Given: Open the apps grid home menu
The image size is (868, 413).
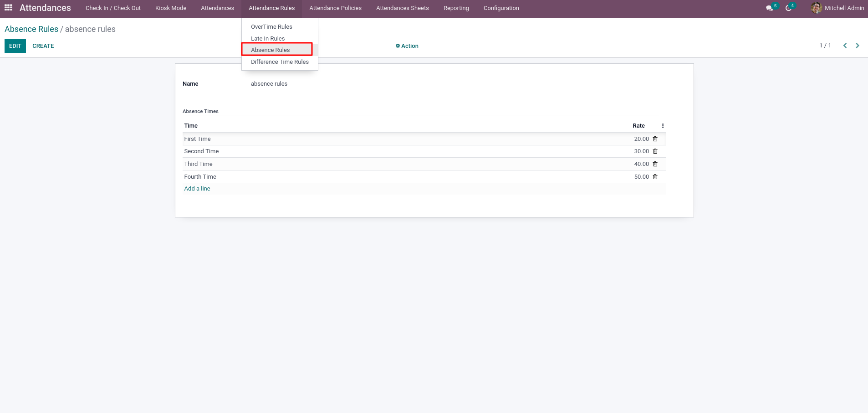Looking at the screenshot, I should point(8,8).
